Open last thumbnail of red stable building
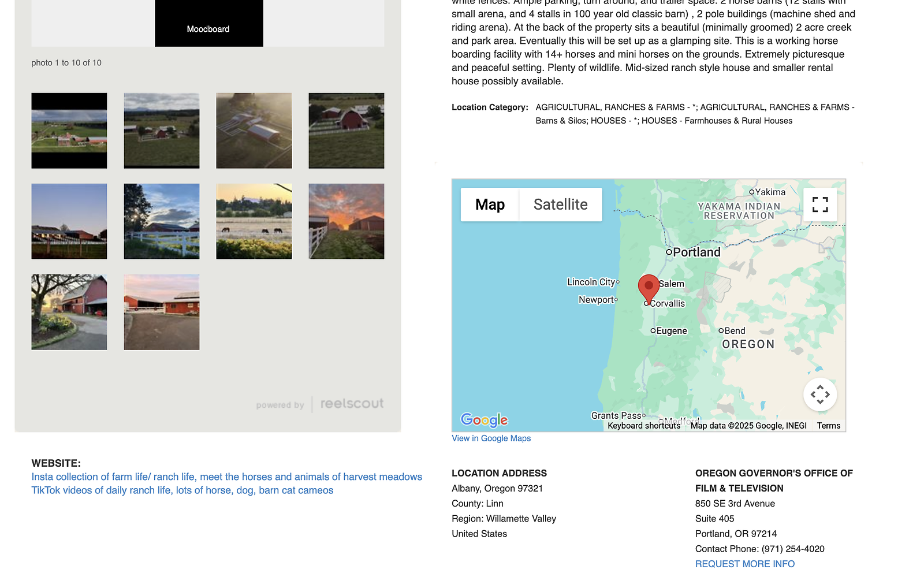Viewport: 924px width, 573px height. [x=162, y=312]
